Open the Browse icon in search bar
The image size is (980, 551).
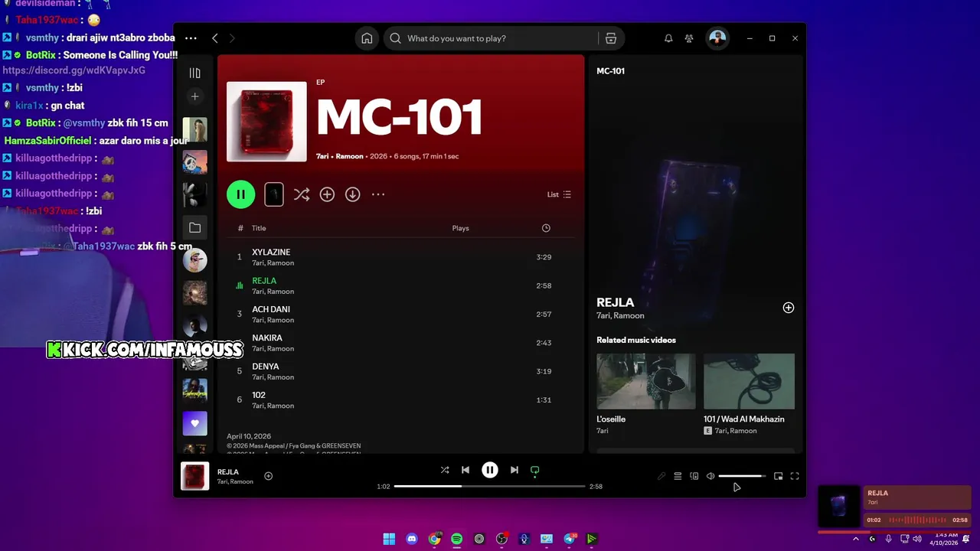point(611,38)
